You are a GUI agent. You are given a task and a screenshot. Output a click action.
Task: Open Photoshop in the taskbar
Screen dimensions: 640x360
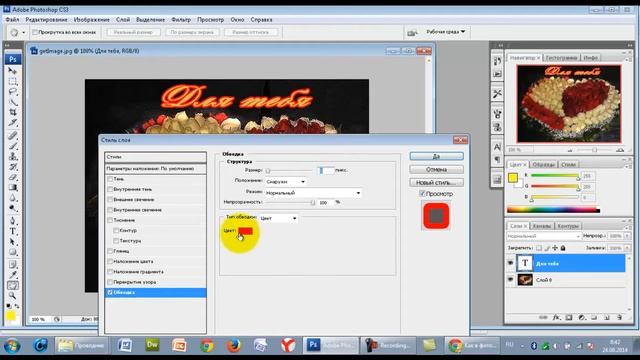pyautogui.click(x=331, y=345)
